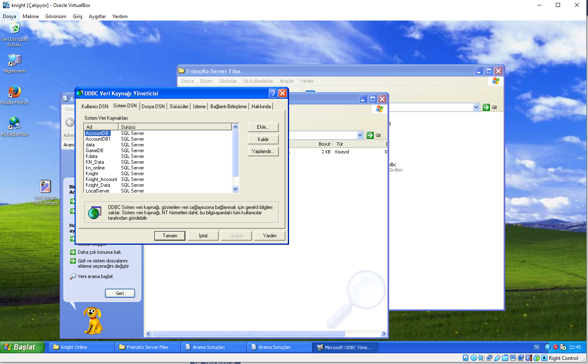The image size is (588, 364).
Task: Open the search results window address dropdown
Action: [x=360, y=135]
